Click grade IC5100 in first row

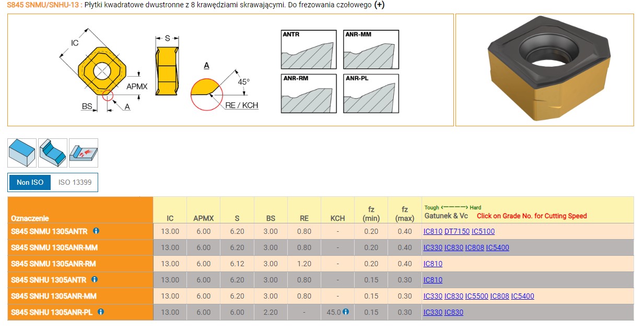pos(483,231)
